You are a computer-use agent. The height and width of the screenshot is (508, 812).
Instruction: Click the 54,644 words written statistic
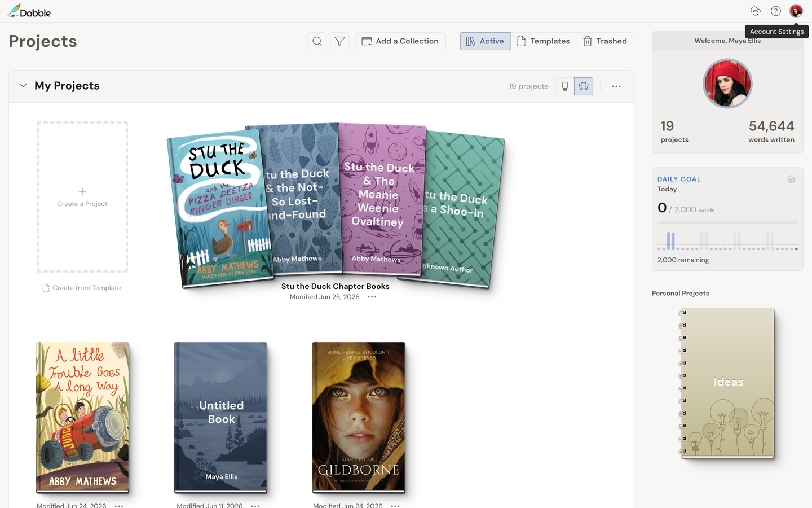771,131
